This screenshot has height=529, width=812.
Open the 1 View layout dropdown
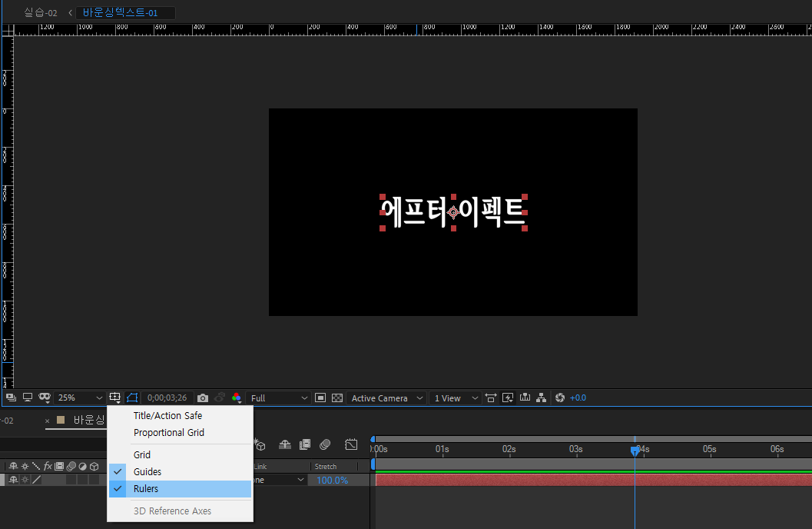456,398
